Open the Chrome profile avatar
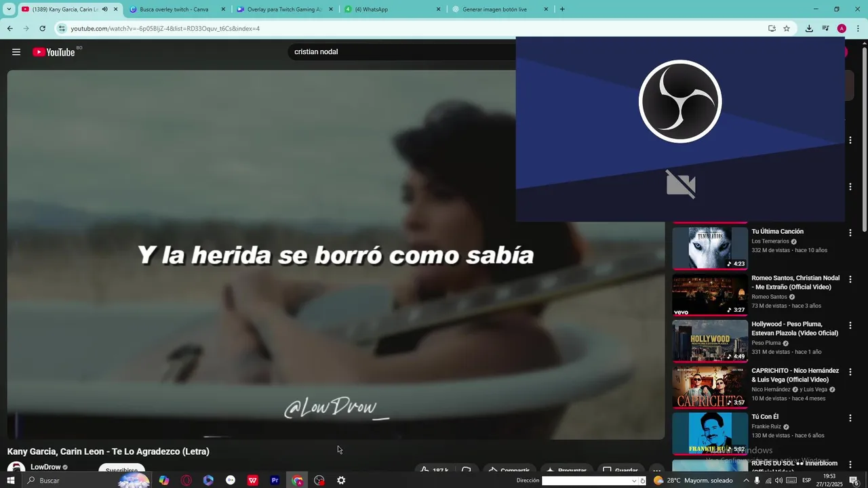The height and width of the screenshot is (488, 868). (x=842, y=28)
